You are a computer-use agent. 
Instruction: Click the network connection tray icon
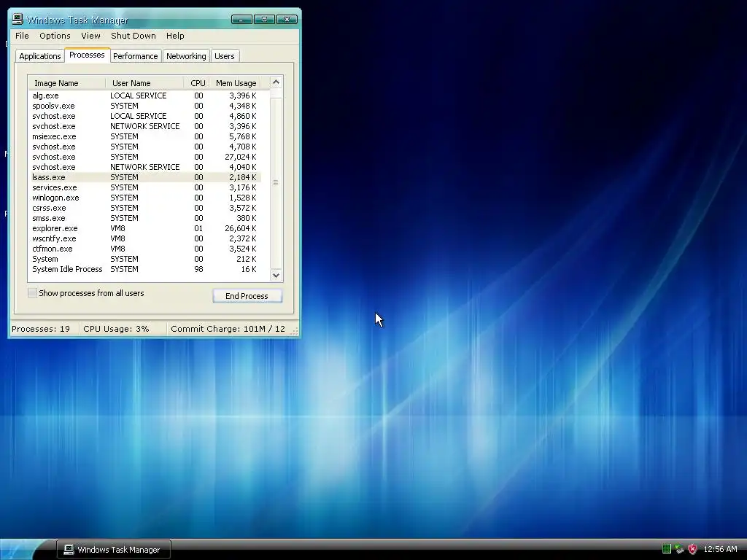[x=679, y=549]
